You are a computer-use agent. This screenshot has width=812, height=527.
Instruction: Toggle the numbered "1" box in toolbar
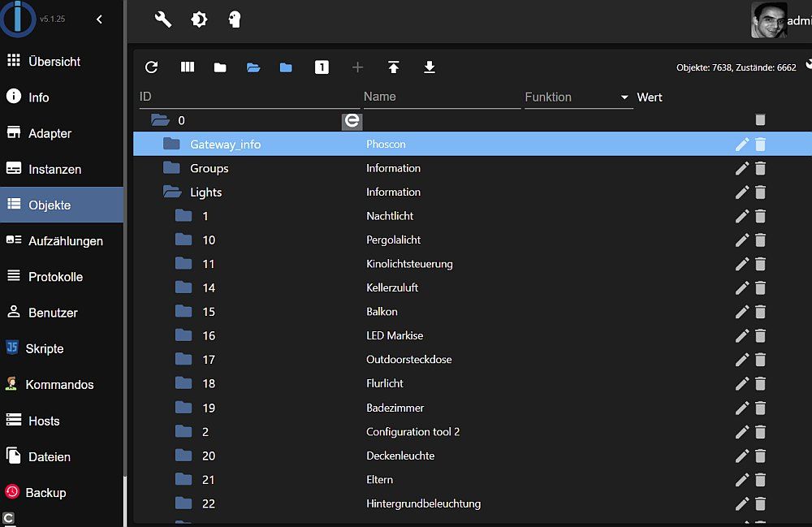pyautogui.click(x=322, y=67)
